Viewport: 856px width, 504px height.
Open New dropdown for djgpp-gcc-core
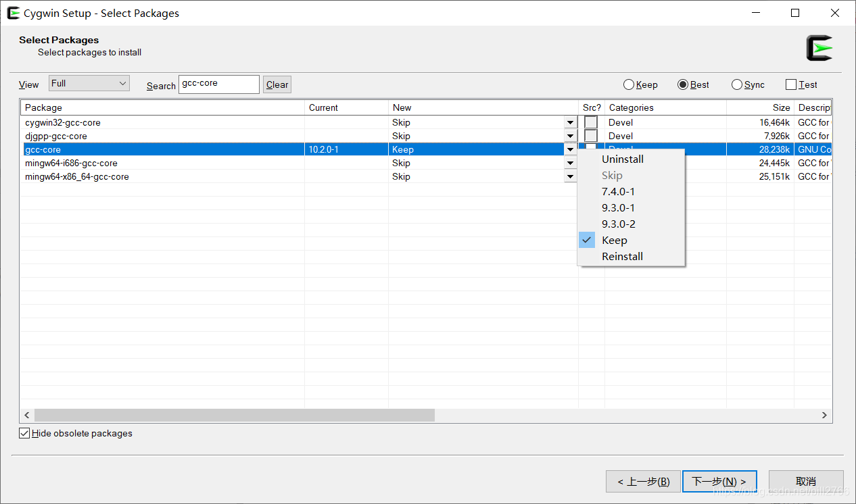[571, 136]
